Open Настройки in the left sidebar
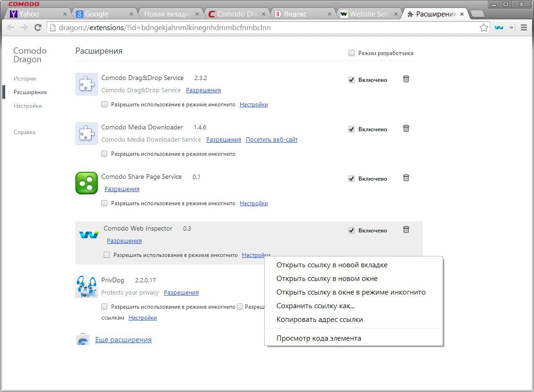Viewport: 534px width, 392px height. [28, 106]
